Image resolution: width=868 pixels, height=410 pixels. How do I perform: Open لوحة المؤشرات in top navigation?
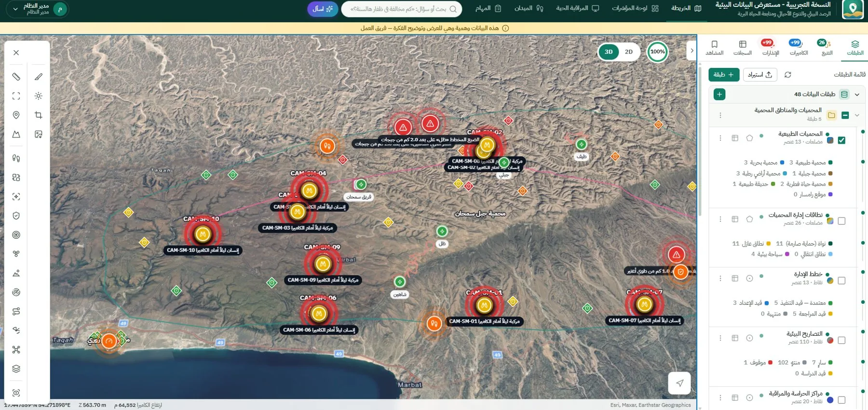coord(635,8)
